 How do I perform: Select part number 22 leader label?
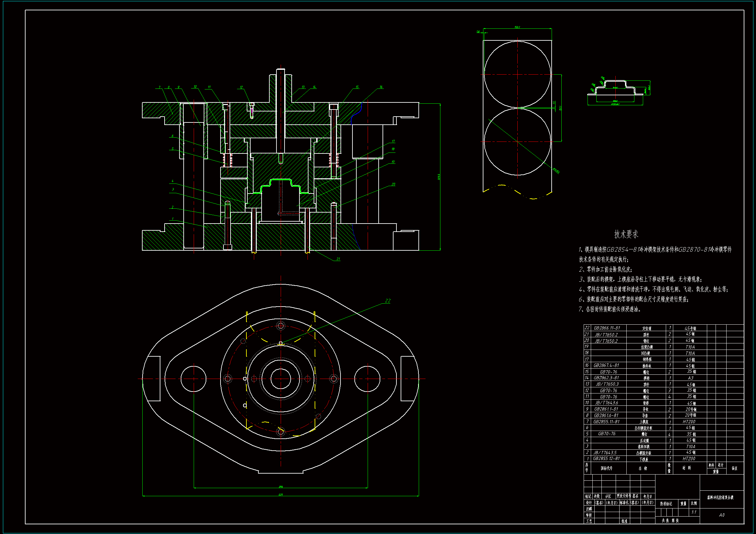click(388, 301)
